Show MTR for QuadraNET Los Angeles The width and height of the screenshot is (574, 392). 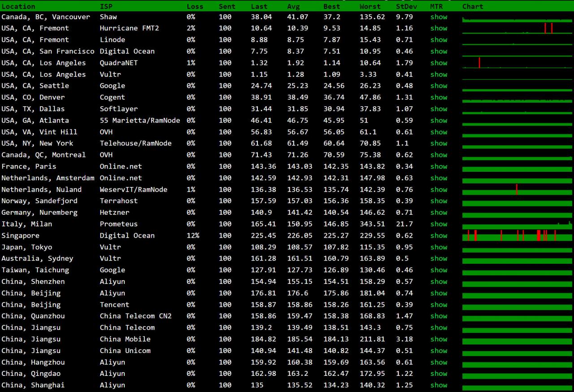point(439,63)
